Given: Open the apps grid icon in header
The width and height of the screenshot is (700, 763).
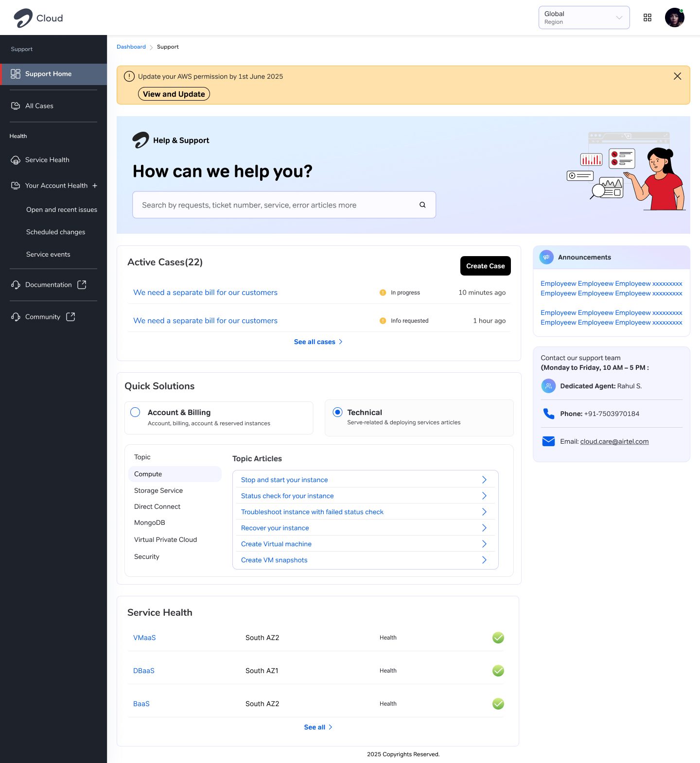Looking at the screenshot, I should (647, 17).
